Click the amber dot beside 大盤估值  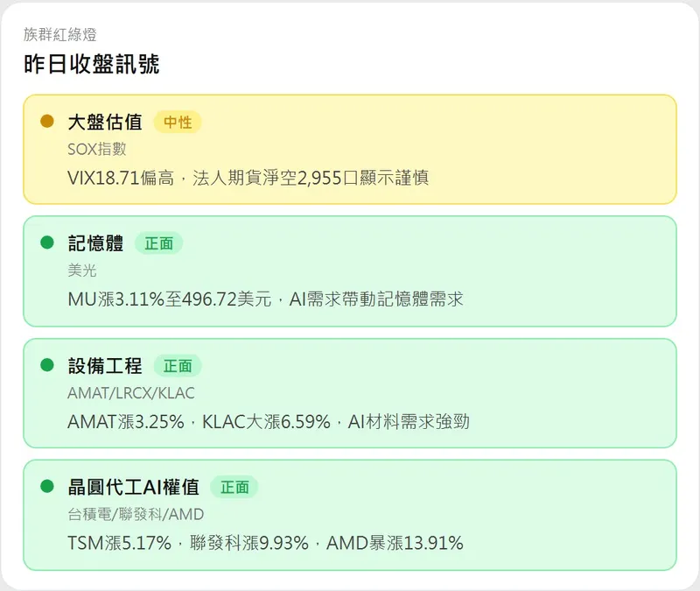click(47, 121)
